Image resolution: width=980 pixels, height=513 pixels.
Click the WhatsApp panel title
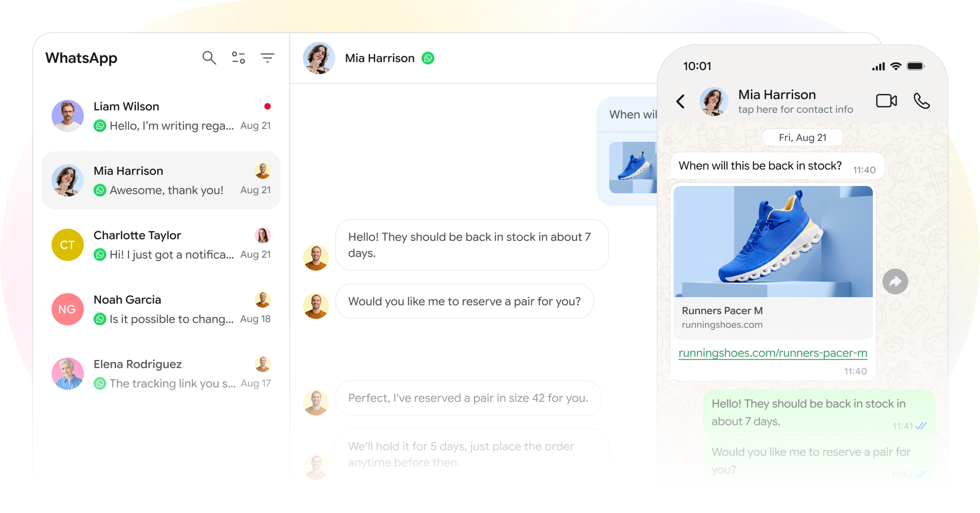click(x=81, y=58)
